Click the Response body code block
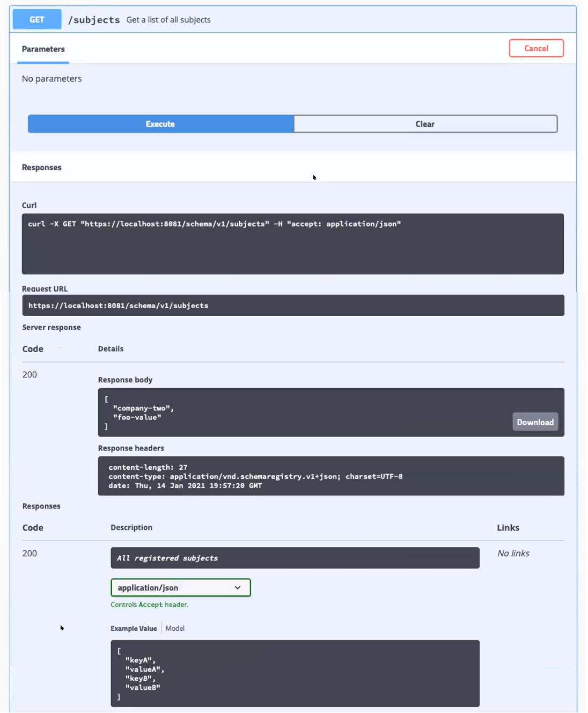 (300, 412)
